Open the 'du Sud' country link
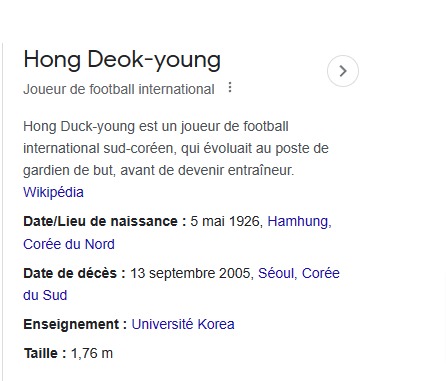 pos(45,295)
